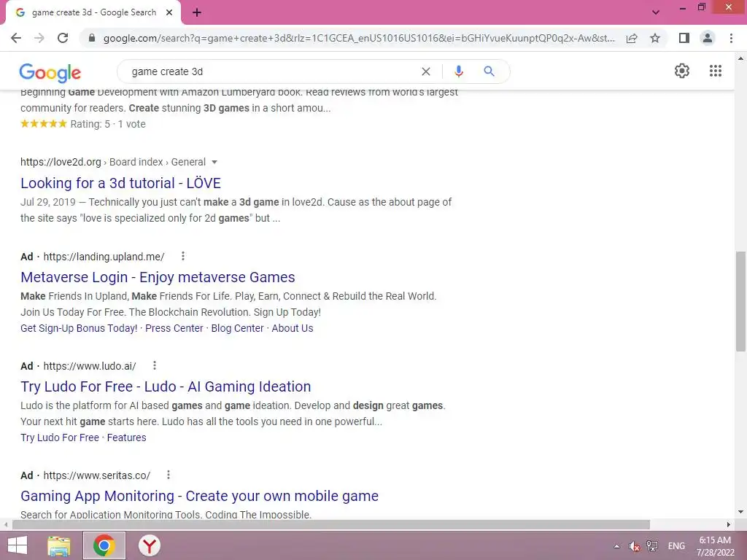
Task: Bookmark this tab with the star
Action: point(655,38)
